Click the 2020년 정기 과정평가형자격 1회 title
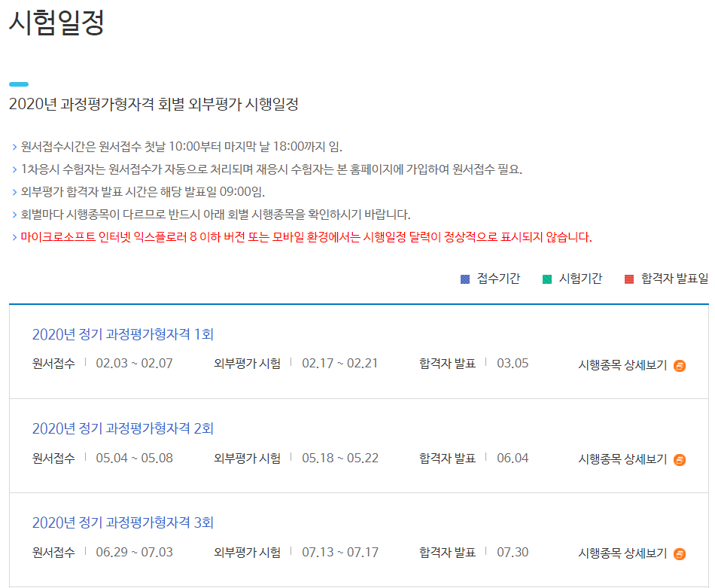The image size is (715, 588). [123, 334]
